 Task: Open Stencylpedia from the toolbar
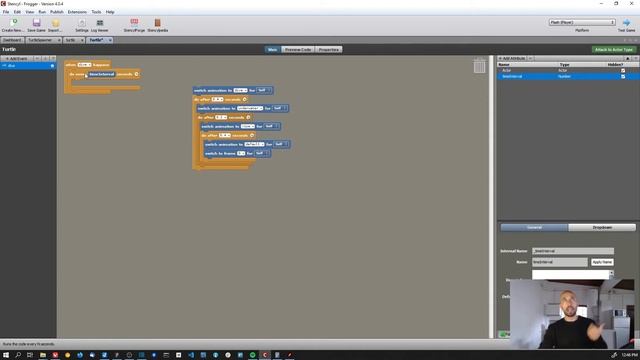point(158,24)
